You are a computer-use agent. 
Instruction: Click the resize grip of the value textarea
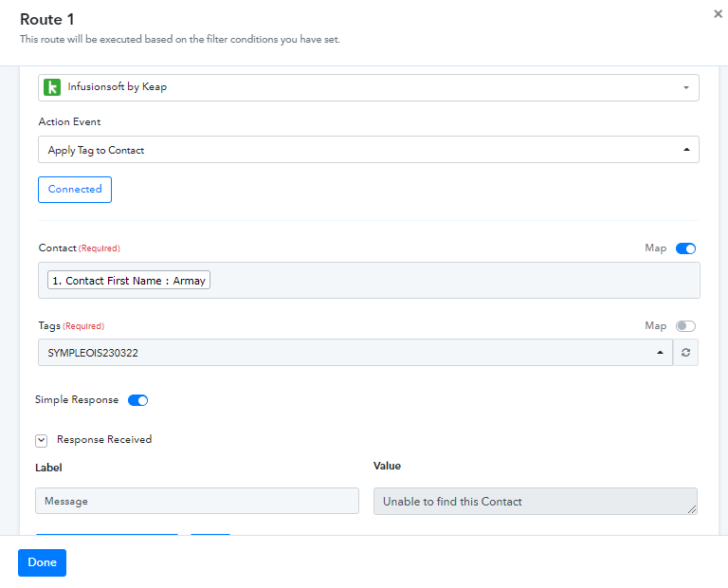pos(692,509)
